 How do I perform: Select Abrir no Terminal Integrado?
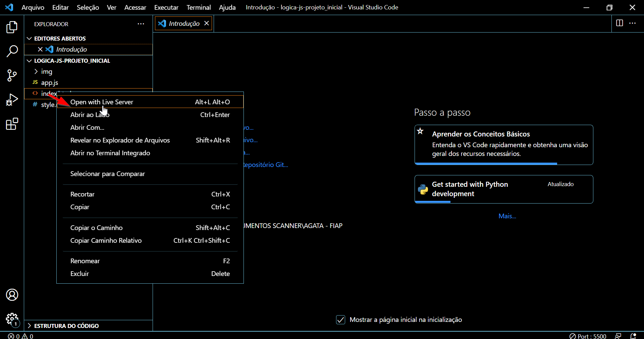[x=150, y=153]
